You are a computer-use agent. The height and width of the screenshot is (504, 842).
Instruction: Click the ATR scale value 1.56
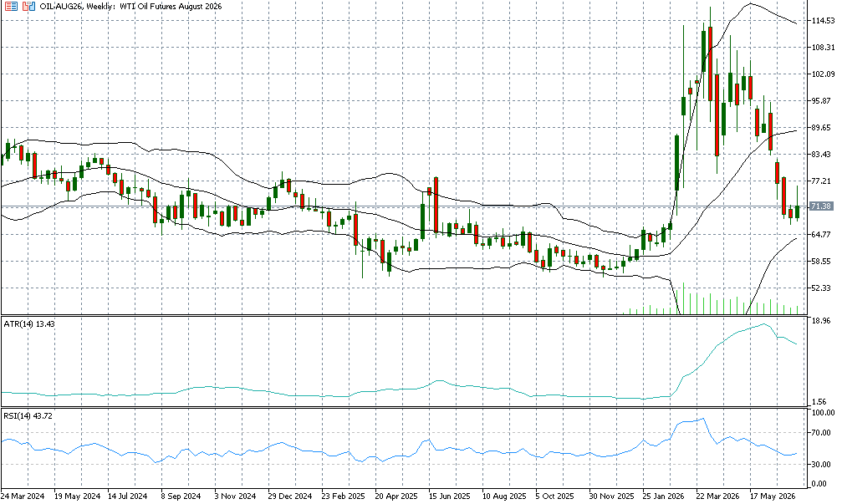pos(820,401)
